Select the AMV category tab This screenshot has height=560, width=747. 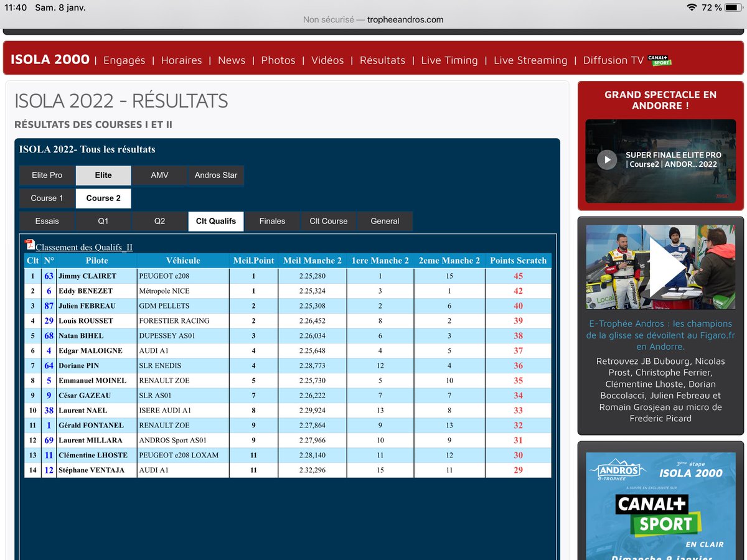159,175
